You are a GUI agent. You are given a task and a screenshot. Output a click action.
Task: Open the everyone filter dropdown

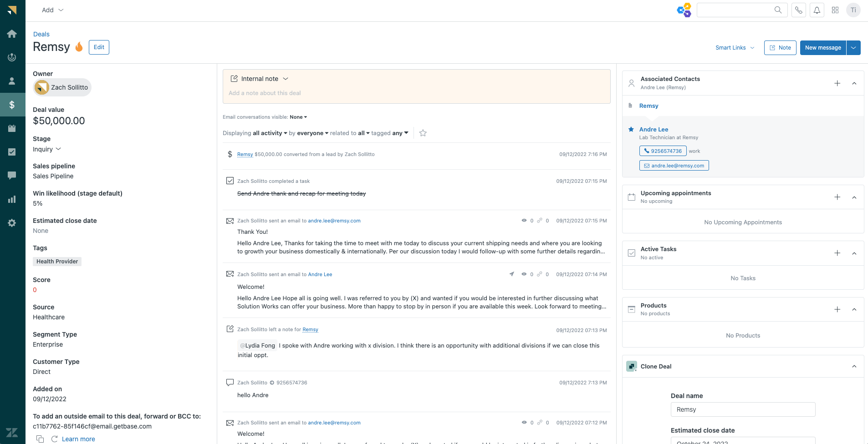[313, 133]
